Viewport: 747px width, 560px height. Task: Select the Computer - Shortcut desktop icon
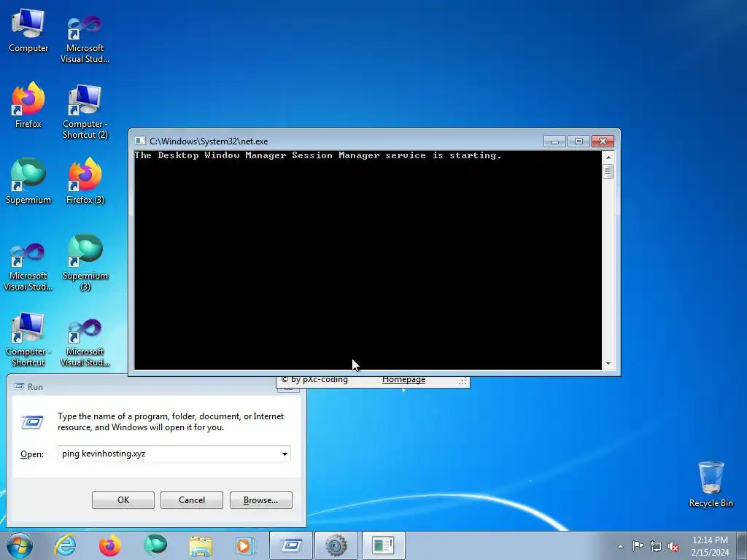click(x=28, y=339)
